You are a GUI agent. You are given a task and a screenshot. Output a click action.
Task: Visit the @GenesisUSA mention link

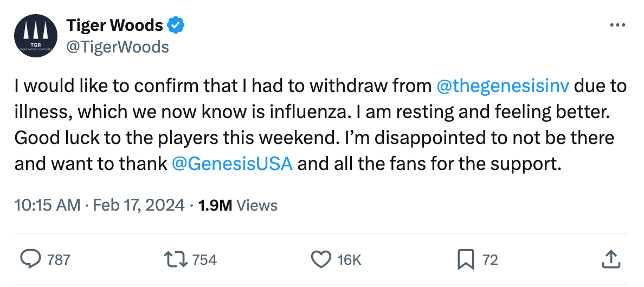point(232,163)
